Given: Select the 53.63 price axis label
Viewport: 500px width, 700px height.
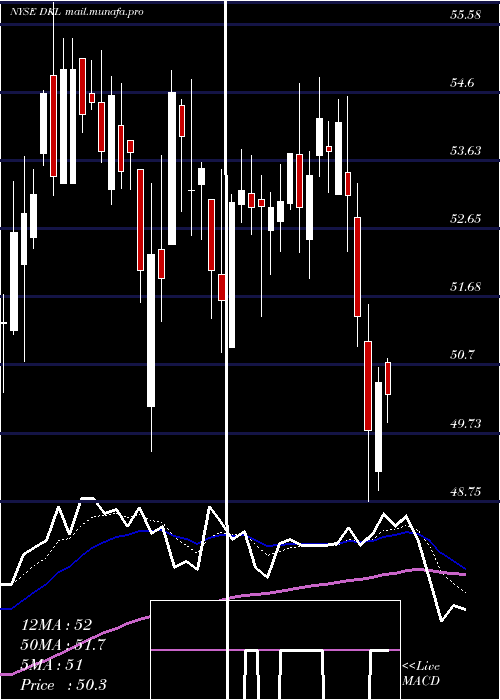Looking at the screenshot, I should coord(465,151).
